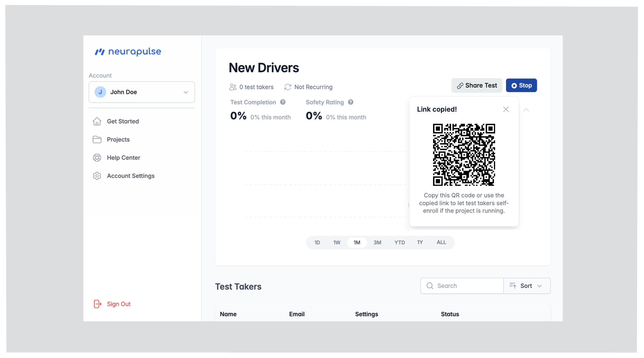This screenshot has height=358, width=644.
Task: Open the Sort dropdown
Action: [527, 286]
